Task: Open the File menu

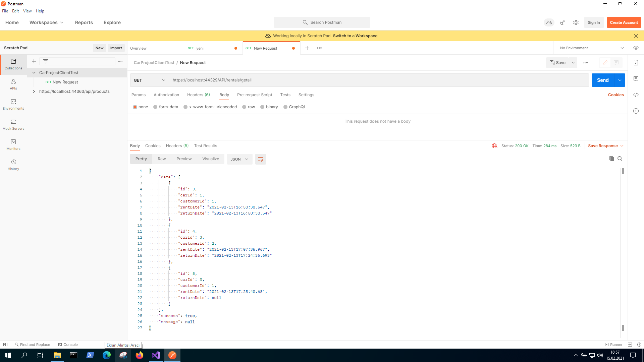Action: [5, 11]
